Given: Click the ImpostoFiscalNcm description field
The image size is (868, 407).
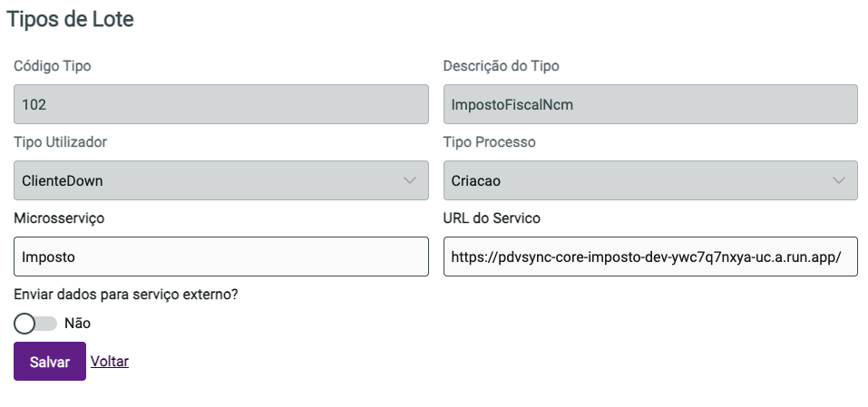Looking at the screenshot, I should click(x=650, y=104).
